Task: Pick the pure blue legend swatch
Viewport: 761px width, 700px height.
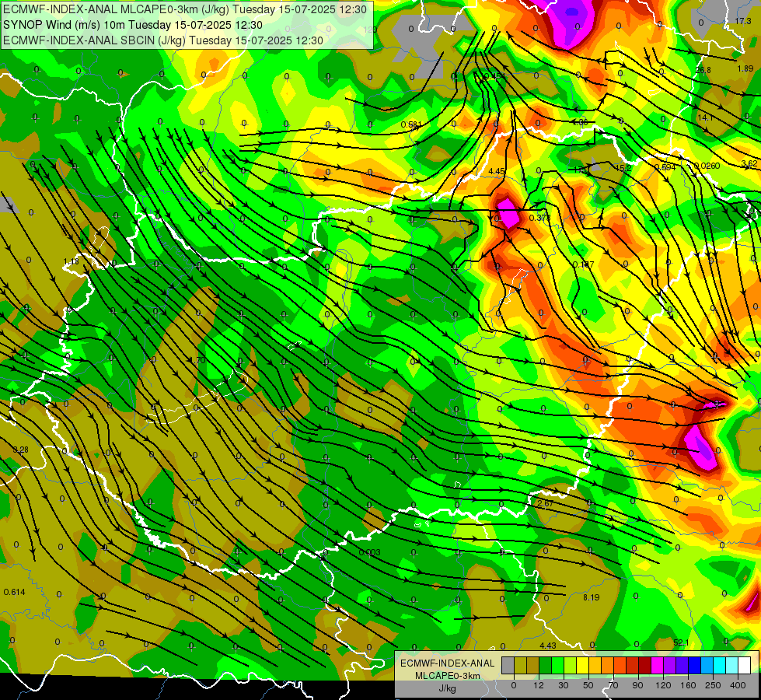Action: tap(695, 666)
